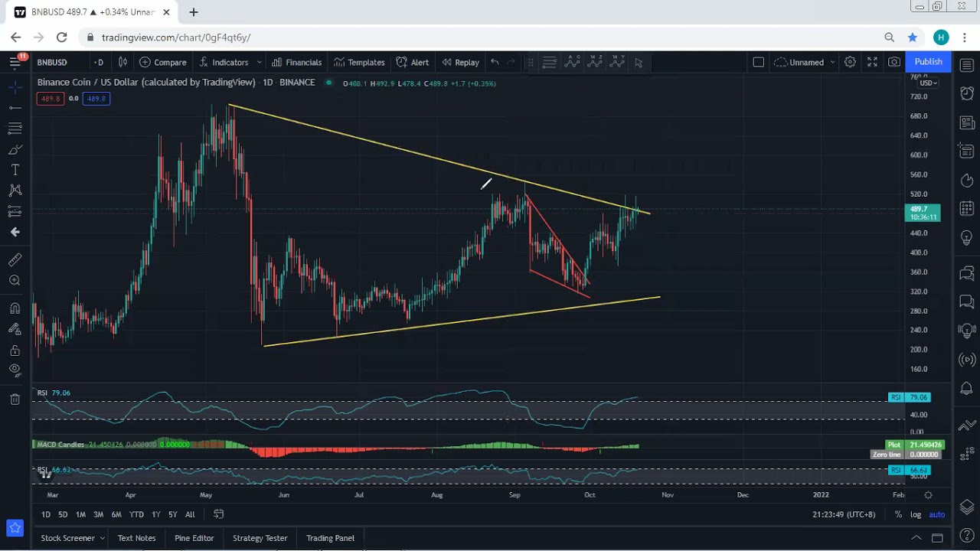
Task: Select the ABCD pattern favorite tool
Action: 572,62
